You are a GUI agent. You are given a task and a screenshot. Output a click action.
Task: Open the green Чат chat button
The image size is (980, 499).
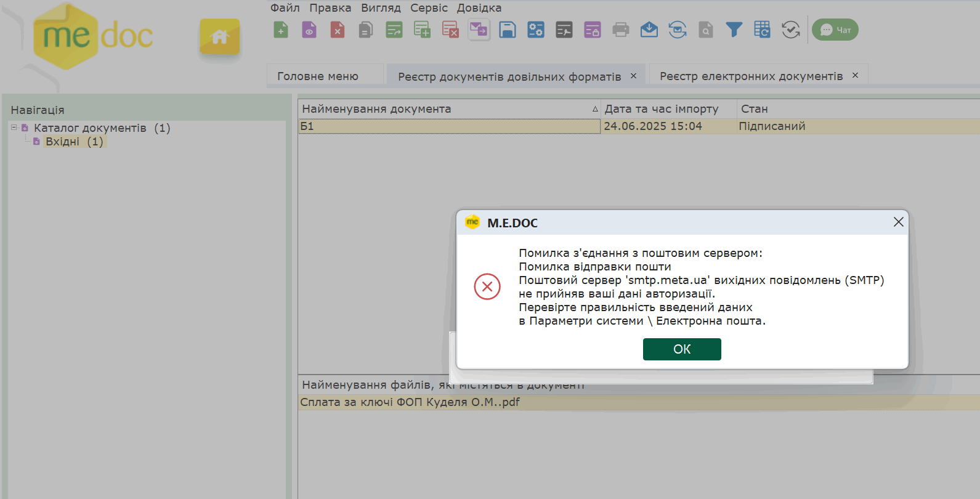point(835,30)
